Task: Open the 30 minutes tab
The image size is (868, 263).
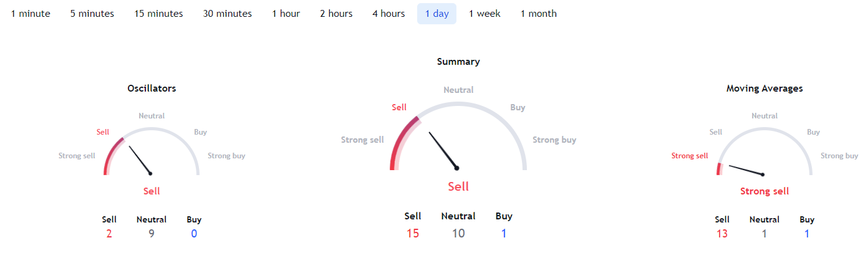Action: (228, 14)
